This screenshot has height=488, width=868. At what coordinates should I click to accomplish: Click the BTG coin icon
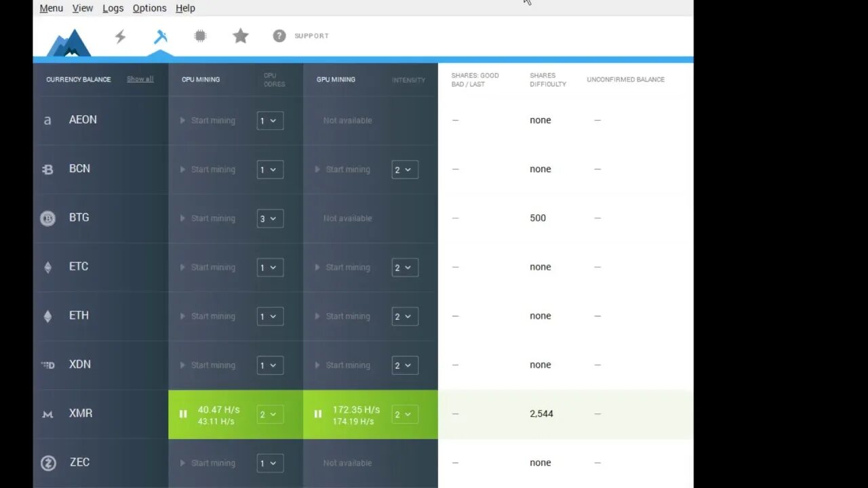(x=47, y=218)
